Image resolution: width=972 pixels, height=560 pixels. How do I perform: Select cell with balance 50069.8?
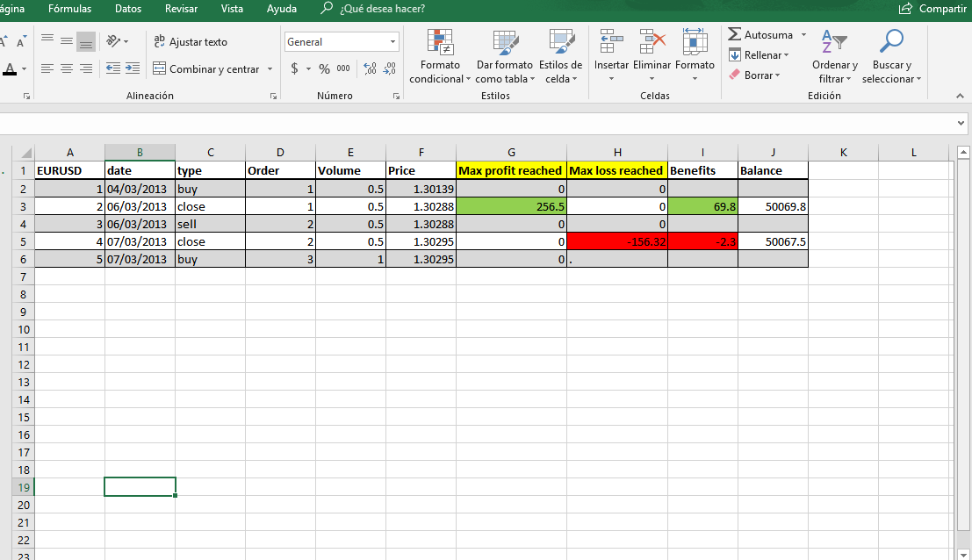coord(773,206)
